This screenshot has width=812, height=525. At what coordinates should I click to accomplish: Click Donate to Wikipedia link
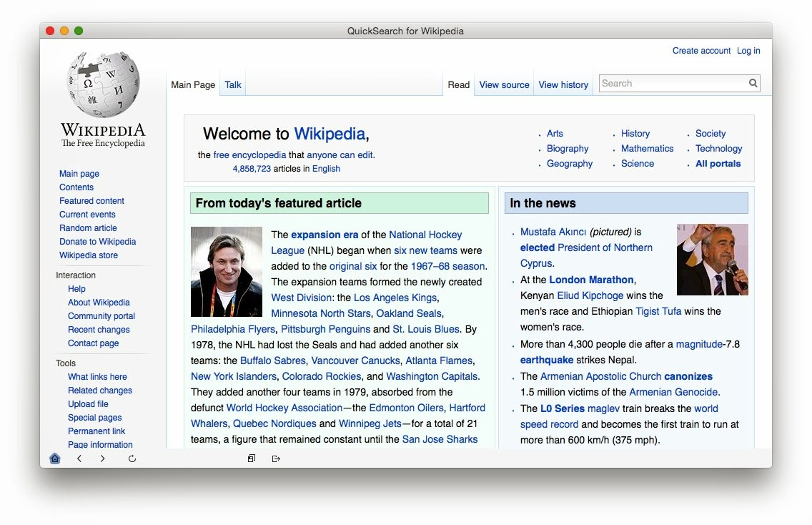[x=97, y=242]
